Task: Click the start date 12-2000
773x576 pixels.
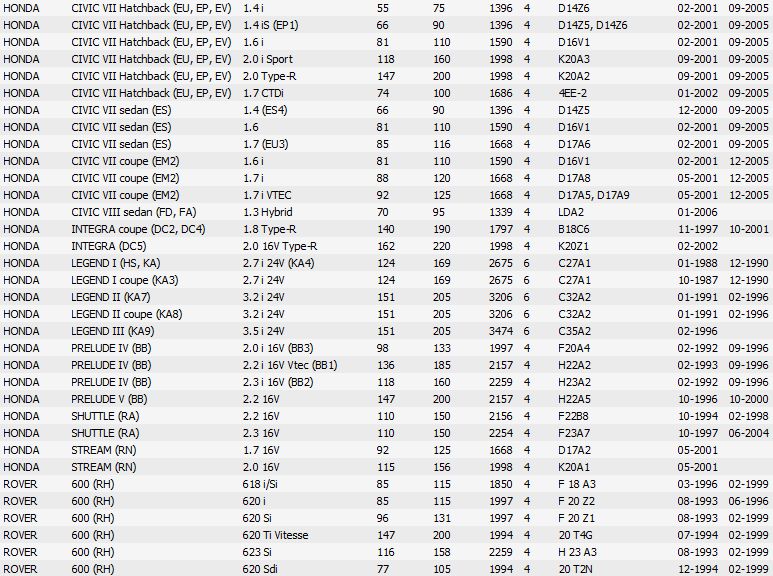Action: pyautogui.click(x=697, y=110)
